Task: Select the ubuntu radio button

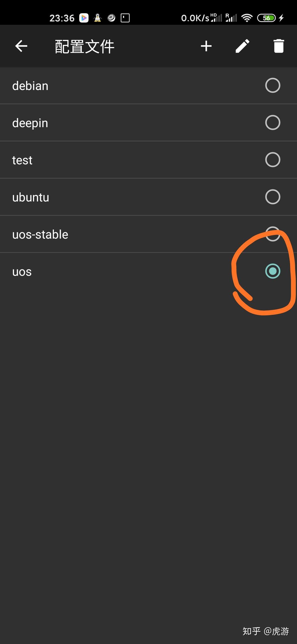Action: click(273, 197)
